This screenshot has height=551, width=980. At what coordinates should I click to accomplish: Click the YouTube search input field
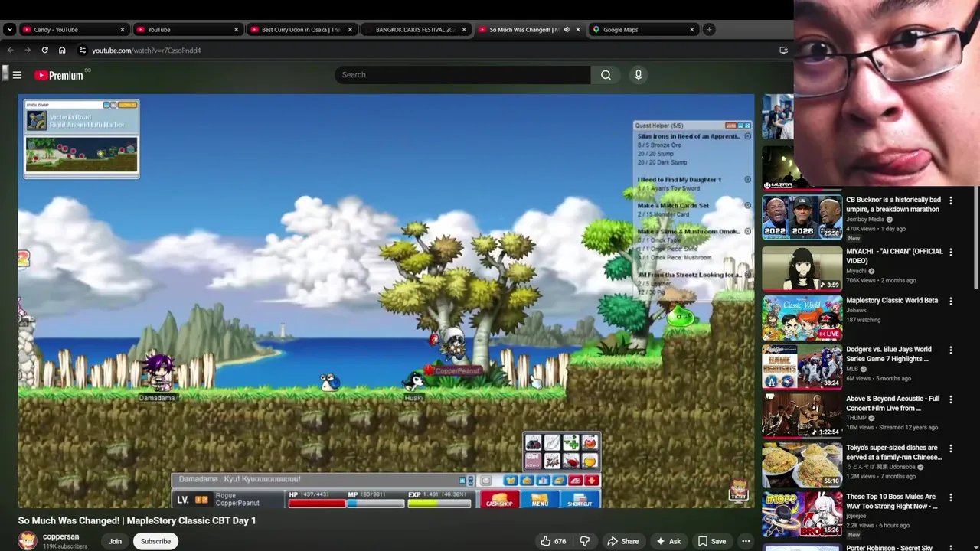(462, 75)
